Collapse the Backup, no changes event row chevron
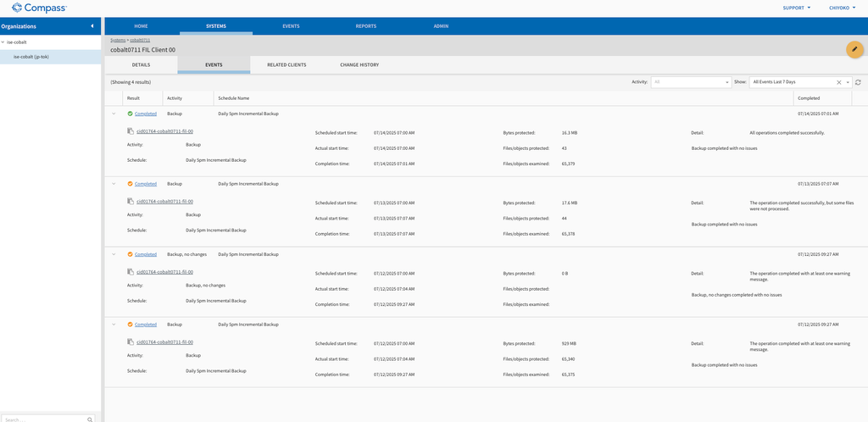The width and height of the screenshot is (868, 422). [114, 254]
